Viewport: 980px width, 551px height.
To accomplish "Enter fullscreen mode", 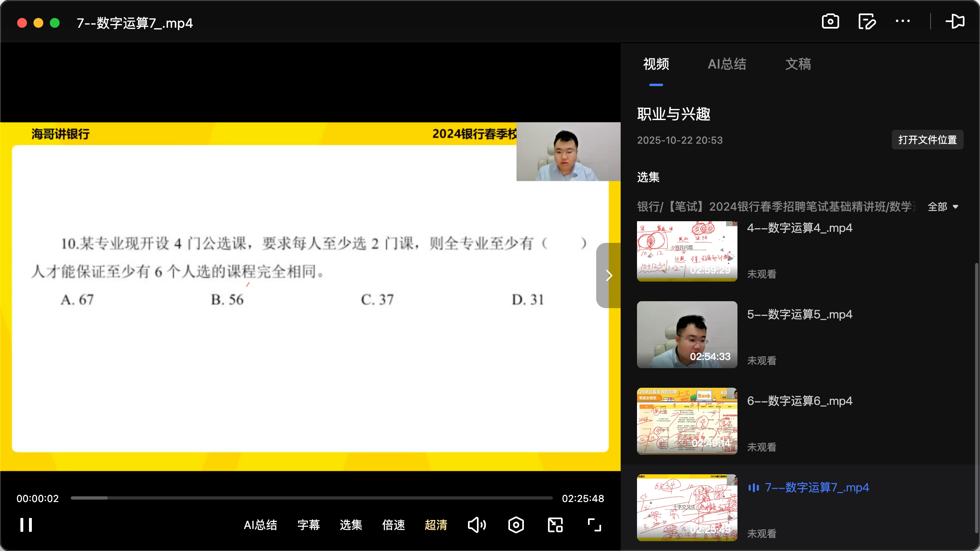I will click(594, 525).
